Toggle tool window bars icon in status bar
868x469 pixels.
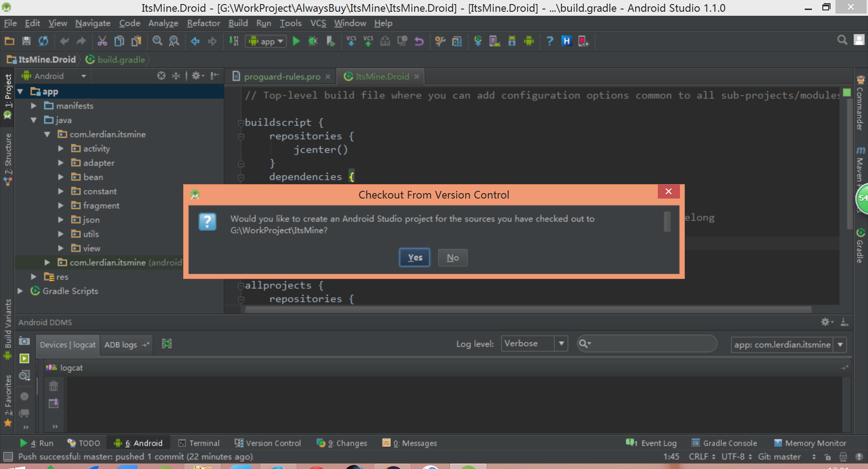(8, 456)
